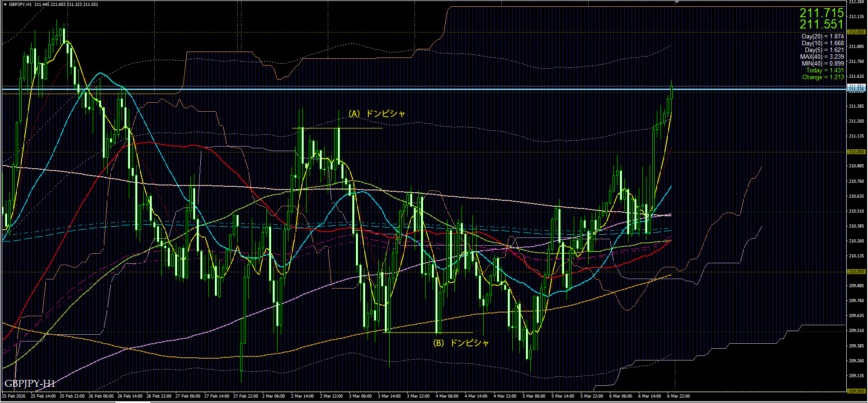The width and height of the screenshot is (868, 403).
Task: Click the 212.000 highlighted price label
Action: click(x=856, y=32)
